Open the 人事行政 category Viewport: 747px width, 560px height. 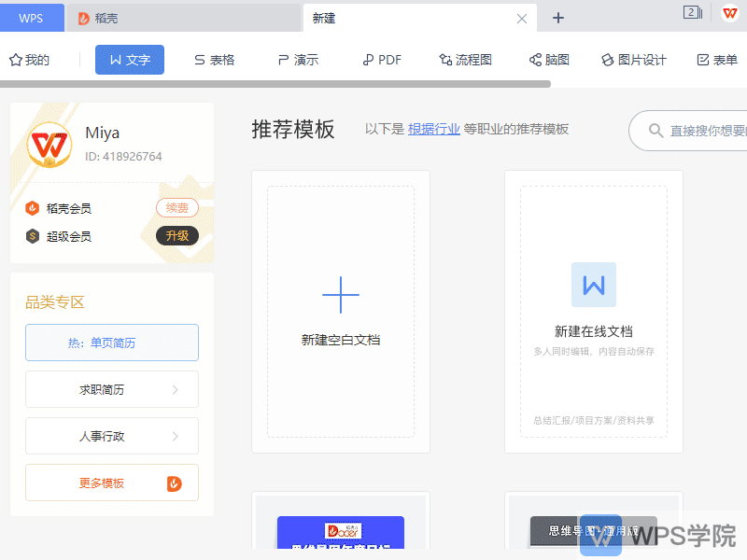(112, 436)
